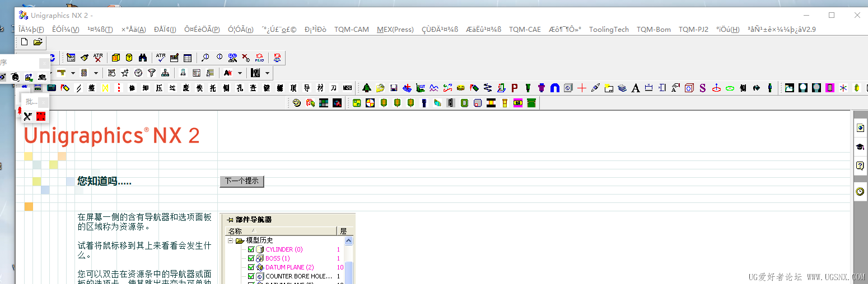Click the ATR red cross icon
868x284 pixels.
coord(99,58)
